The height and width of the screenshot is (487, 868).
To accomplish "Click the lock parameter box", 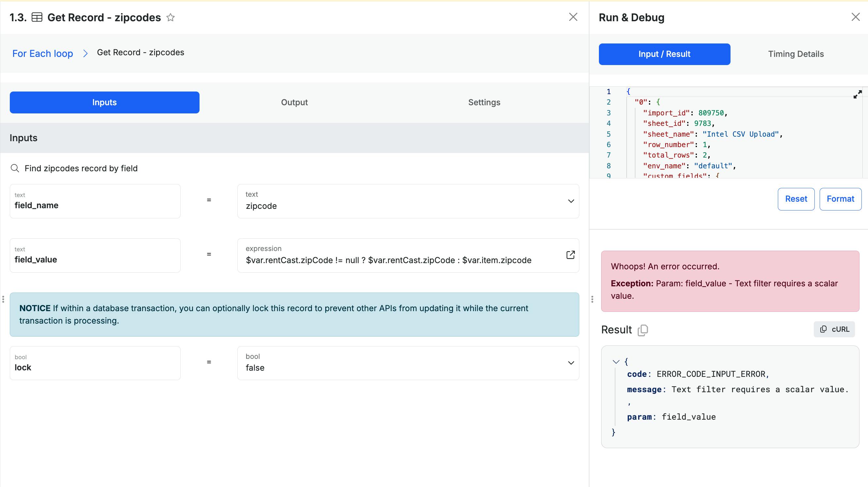I will [95, 363].
